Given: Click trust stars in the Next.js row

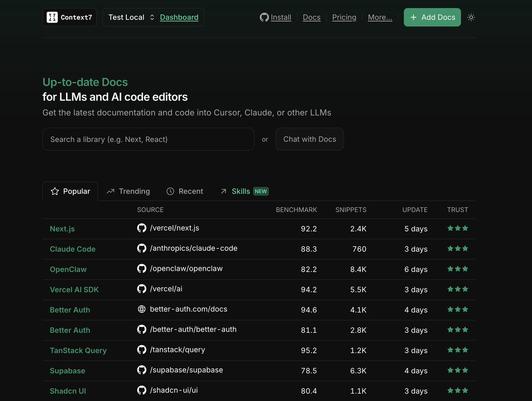Looking at the screenshot, I should coord(458,228).
